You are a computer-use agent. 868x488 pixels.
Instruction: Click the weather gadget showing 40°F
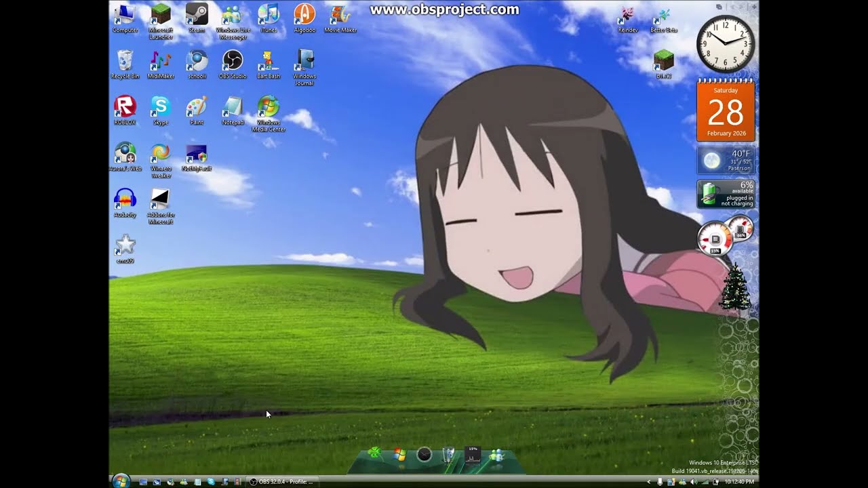[726, 161]
